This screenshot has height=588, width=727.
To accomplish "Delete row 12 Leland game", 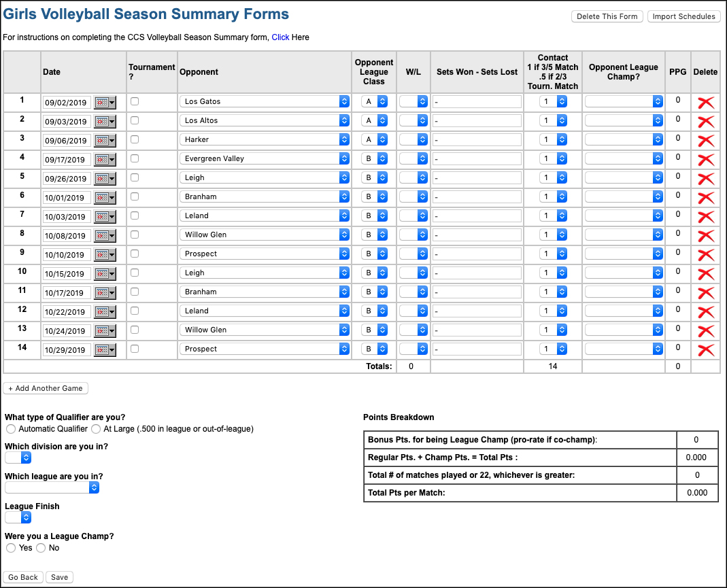I will coord(706,312).
